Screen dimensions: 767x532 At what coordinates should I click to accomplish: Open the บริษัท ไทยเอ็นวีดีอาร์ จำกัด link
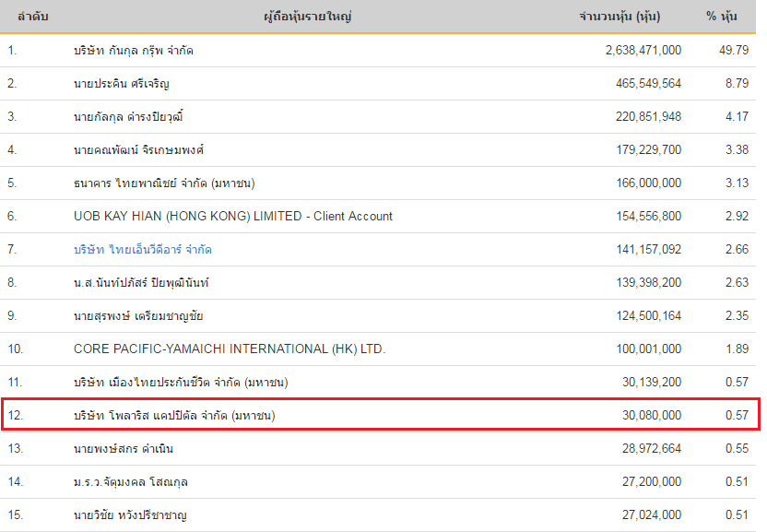(142, 250)
